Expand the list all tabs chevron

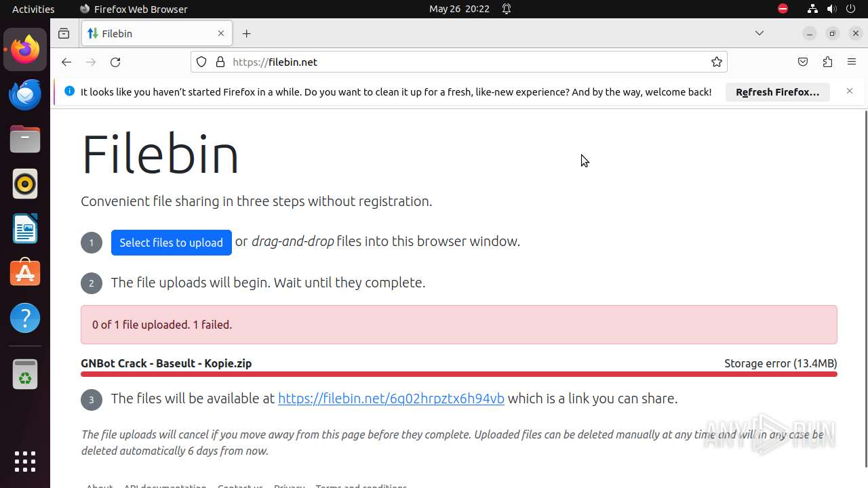[x=759, y=33]
